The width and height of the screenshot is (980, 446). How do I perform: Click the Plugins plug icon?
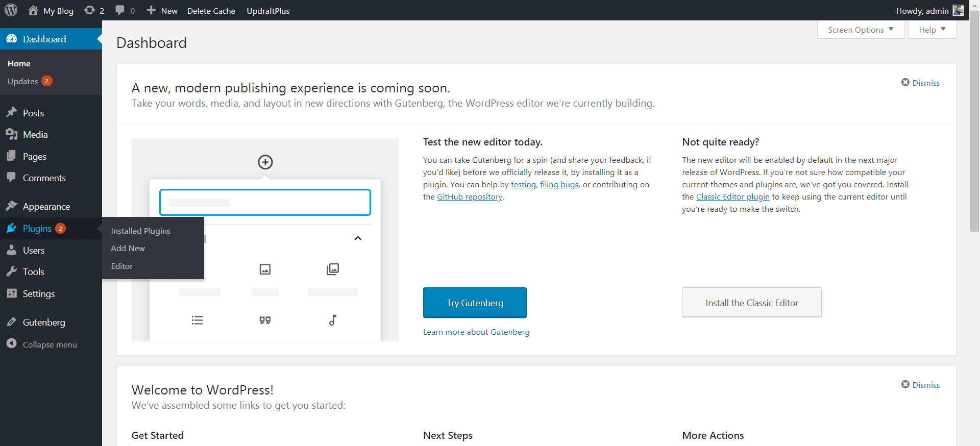12,228
